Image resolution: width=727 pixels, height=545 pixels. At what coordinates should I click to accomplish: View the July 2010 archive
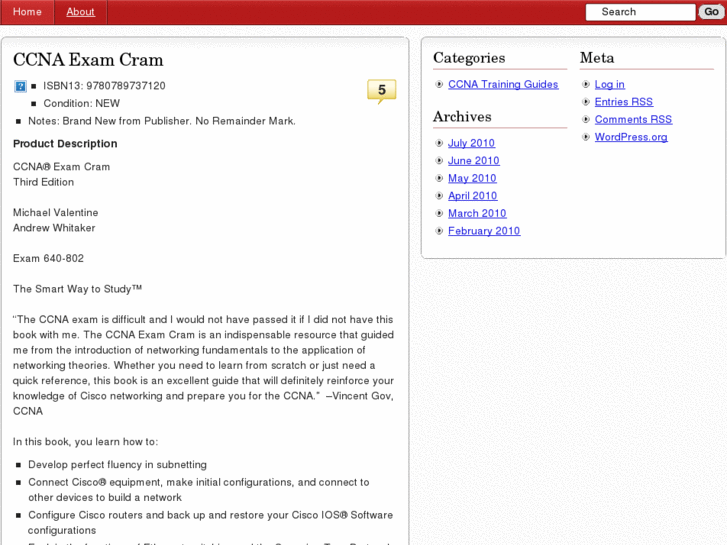pyautogui.click(x=471, y=143)
